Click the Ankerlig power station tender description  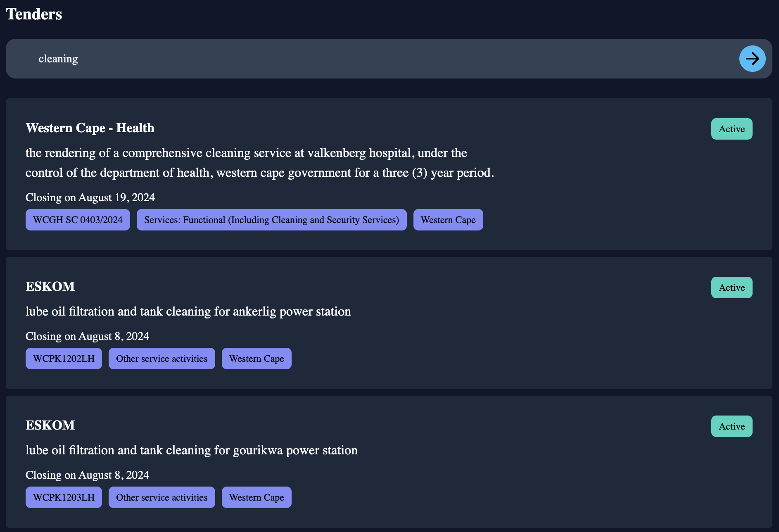[188, 311]
